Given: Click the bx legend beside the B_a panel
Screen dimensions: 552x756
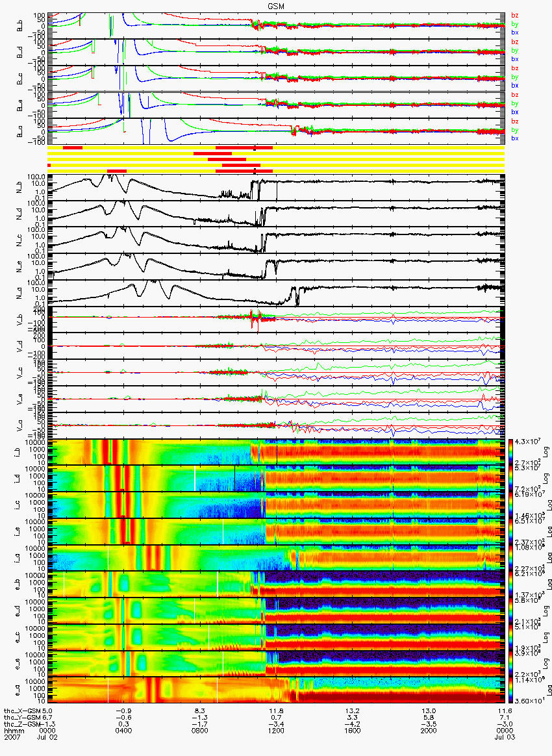Looking at the screenshot, I should (x=515, y=138).
